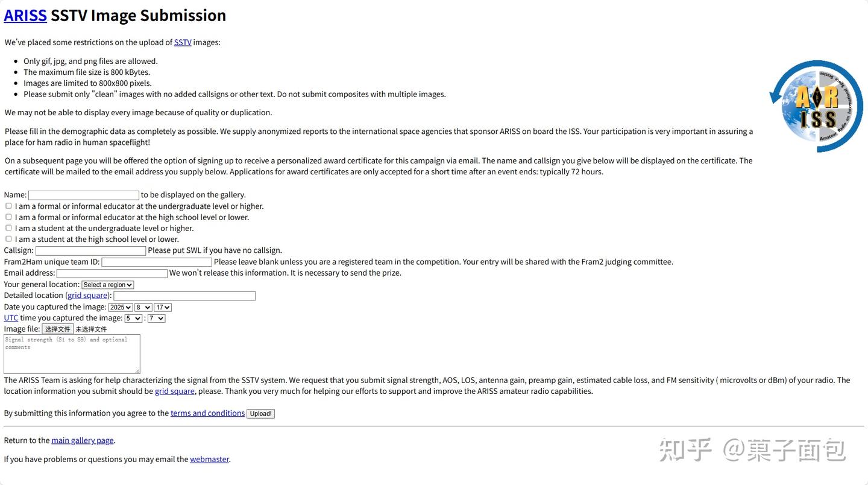Viewport: 868px width, 485px height.
Task: Follow the terms and conditions link
Action: pos(207,413)
